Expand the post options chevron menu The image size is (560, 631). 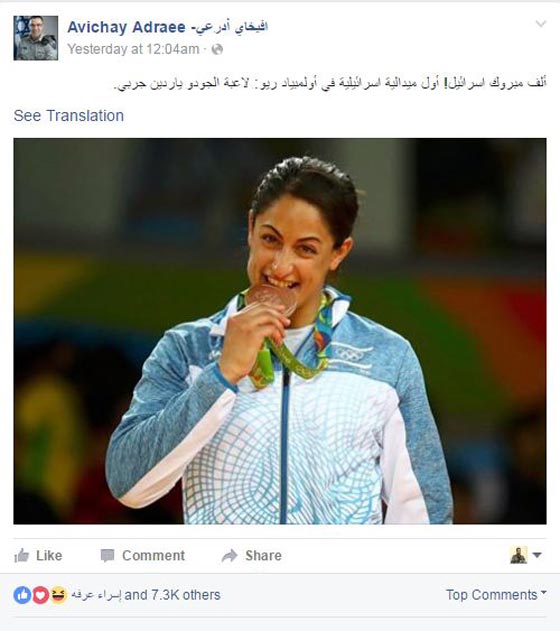[x=541, y=24]
